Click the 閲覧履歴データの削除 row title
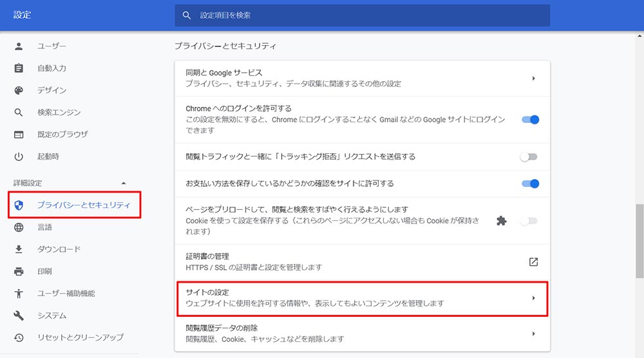This screenshot has height=358, width=644. point(222,328)
